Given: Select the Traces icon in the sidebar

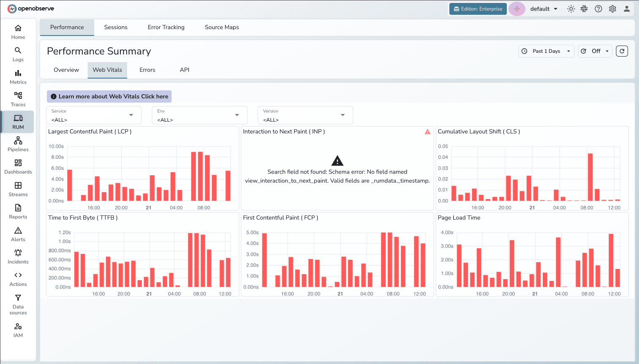Looking at the screenshot, I should click(18, 99).
